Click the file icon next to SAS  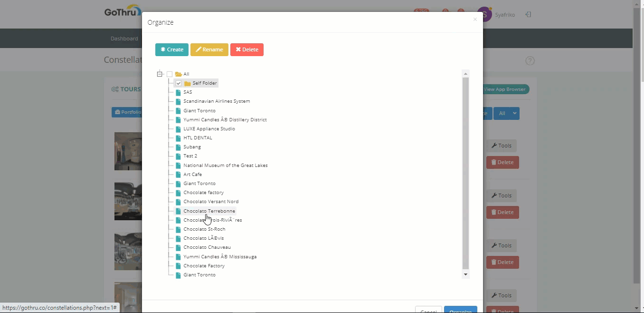pyautogui.click(x=178, y=92)
